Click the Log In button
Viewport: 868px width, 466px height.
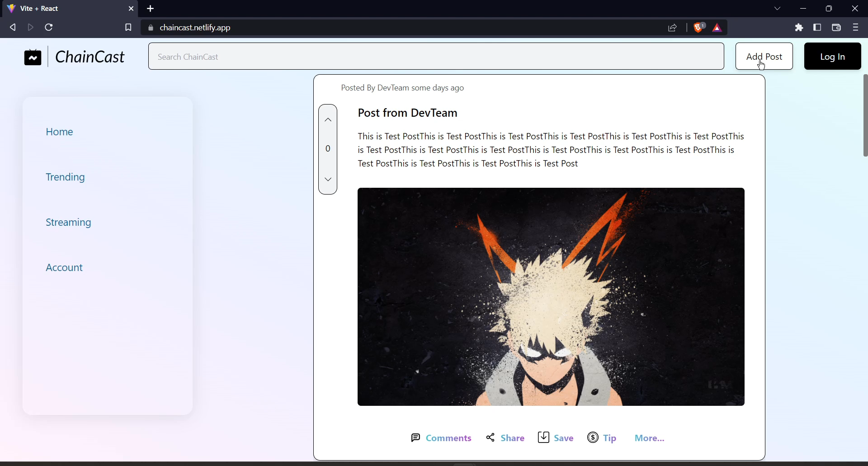[833, 56]
